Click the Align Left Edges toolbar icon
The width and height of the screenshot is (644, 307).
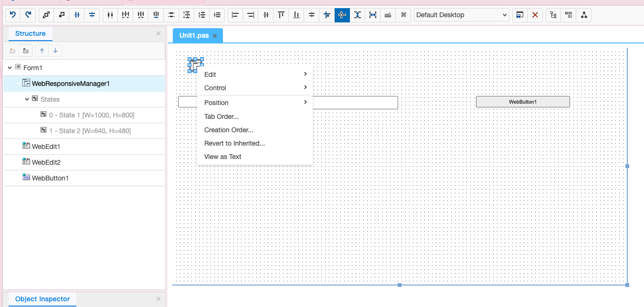(235, 15)
